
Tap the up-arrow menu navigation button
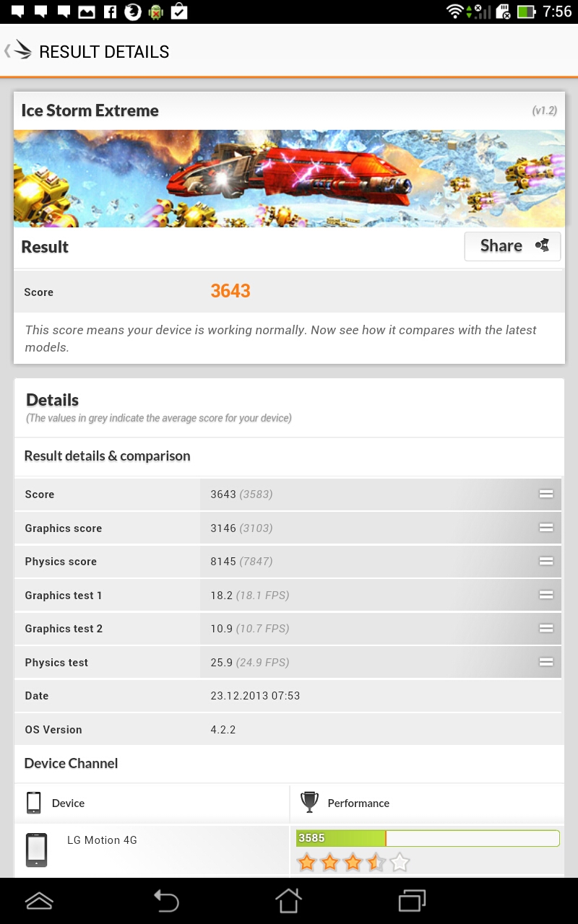pos(39,900)
